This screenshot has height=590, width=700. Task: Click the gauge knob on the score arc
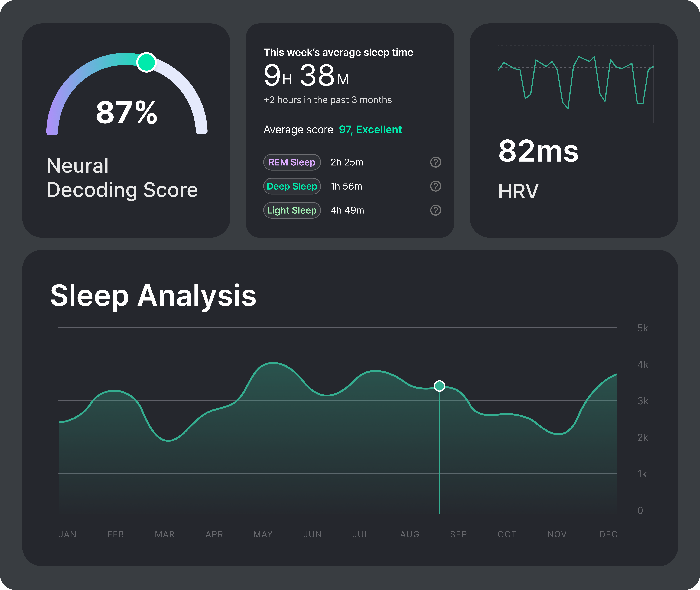pos(146,62)
